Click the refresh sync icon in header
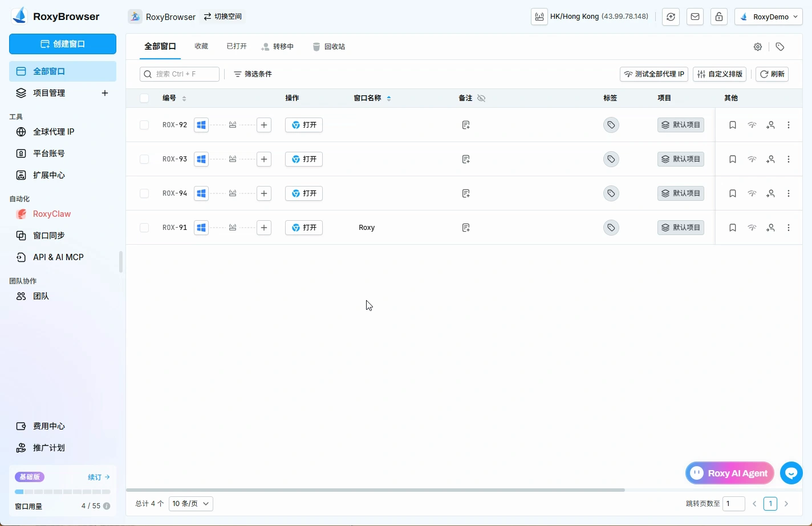 click(x=671, y=17)
